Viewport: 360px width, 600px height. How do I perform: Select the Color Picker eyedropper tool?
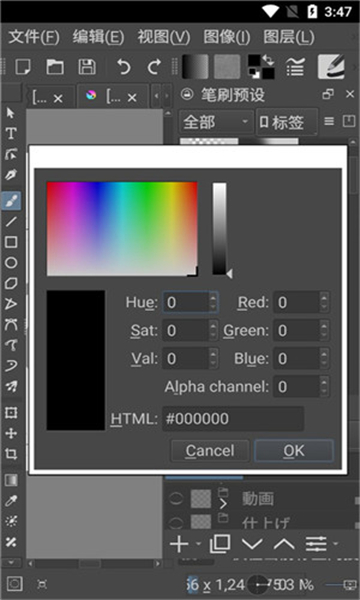coord(11,501)
